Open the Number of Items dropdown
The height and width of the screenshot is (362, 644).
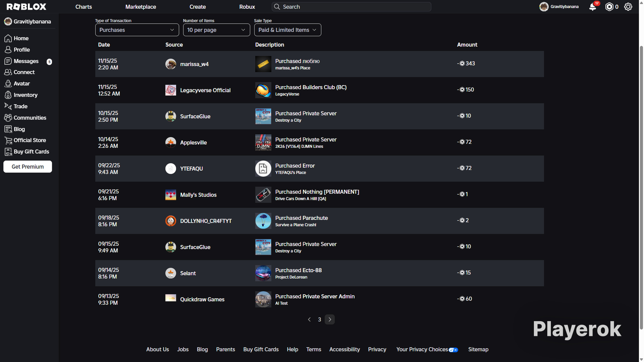tap(217, 30)
